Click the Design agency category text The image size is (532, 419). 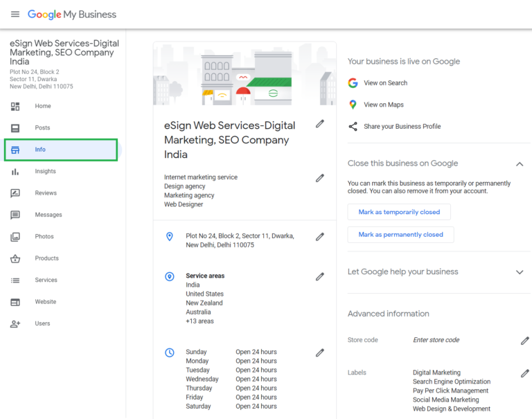(x=184, y=186)
